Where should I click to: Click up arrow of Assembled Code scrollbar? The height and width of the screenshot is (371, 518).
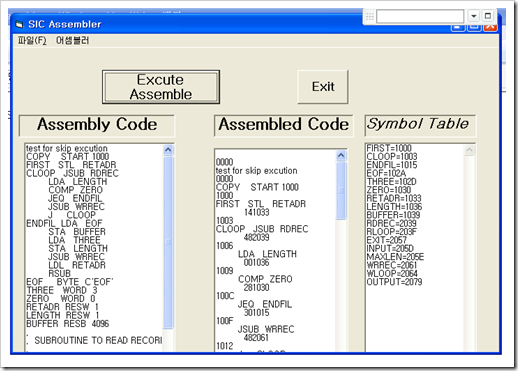coord(341,155)
